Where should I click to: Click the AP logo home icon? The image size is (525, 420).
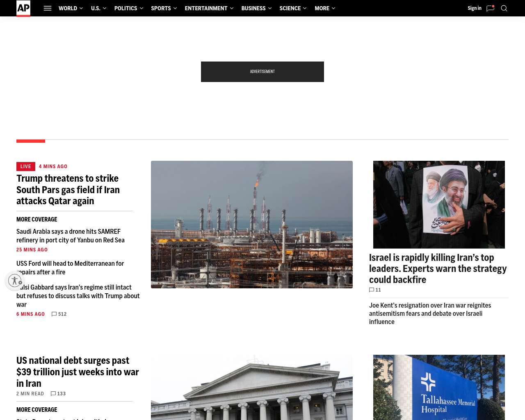[x=23, y=8]
